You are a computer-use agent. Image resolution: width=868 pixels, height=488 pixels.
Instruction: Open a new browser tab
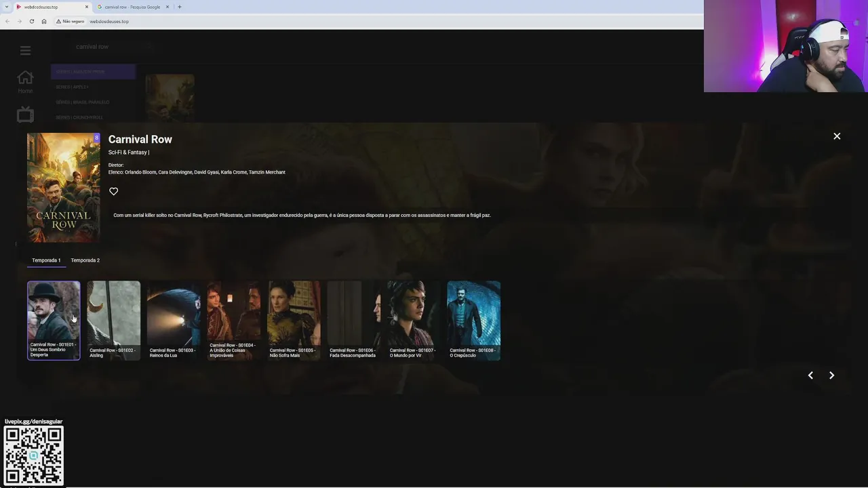[179, 7]
